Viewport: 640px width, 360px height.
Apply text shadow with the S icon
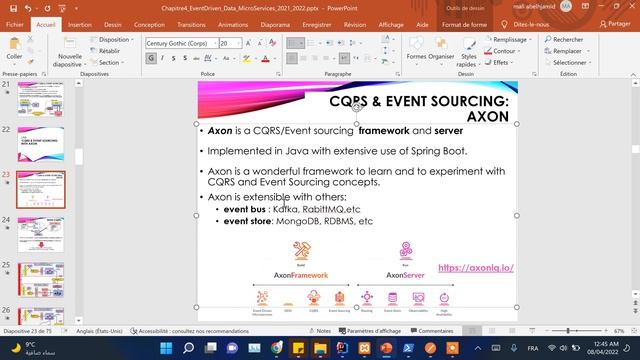click(185, 59)
